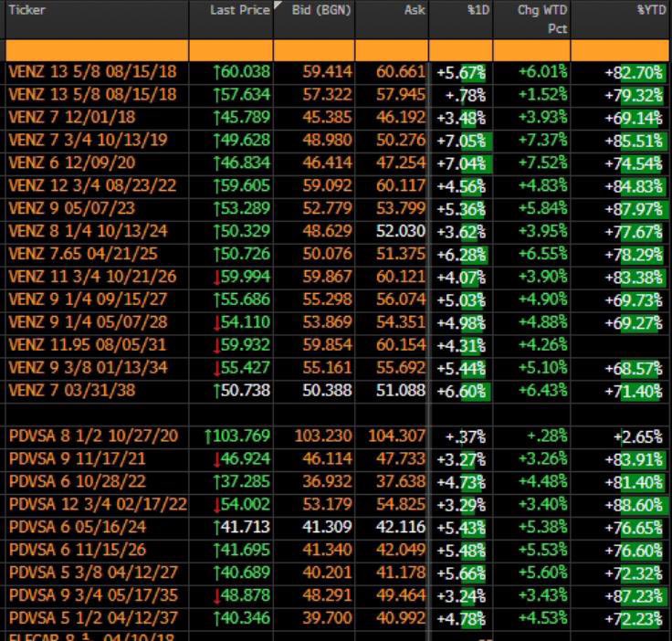Click the last price 103.769
This screenshot has width=672, height=641.
[x=237, y=436]
